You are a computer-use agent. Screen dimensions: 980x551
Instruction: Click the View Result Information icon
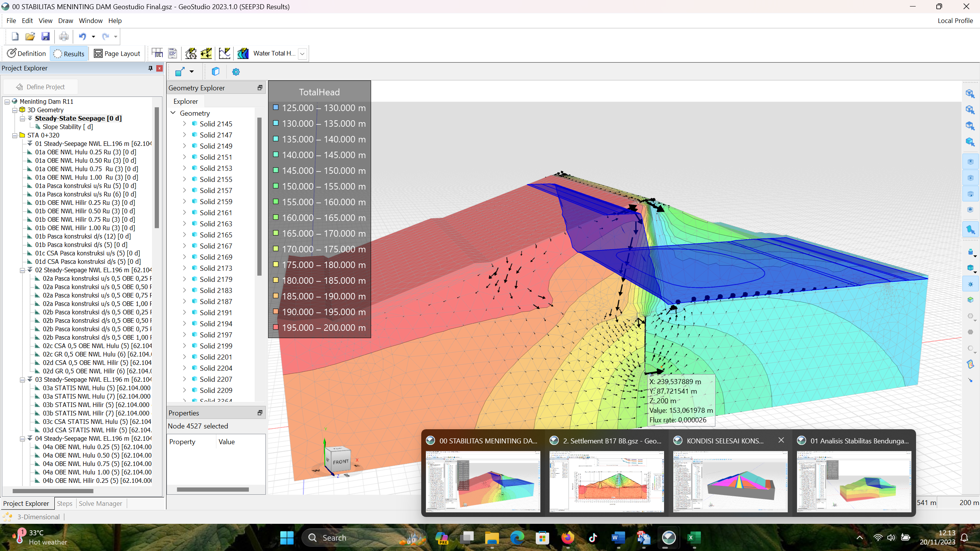(x=157, y=53)
